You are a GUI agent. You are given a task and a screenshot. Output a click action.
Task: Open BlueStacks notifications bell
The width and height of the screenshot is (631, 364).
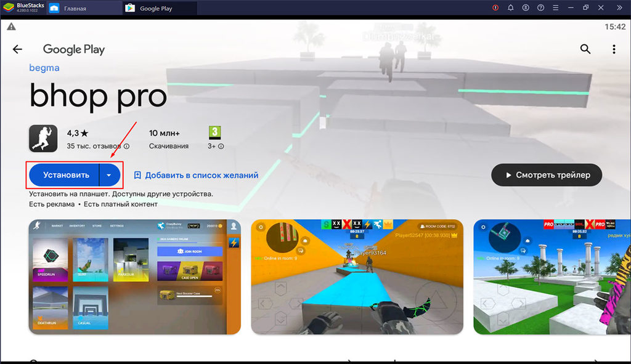pos(510,7)
